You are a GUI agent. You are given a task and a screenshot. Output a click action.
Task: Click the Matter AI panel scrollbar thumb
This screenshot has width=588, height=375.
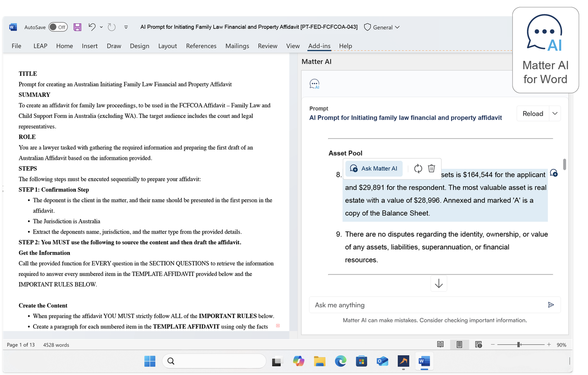tap(565, 164)
